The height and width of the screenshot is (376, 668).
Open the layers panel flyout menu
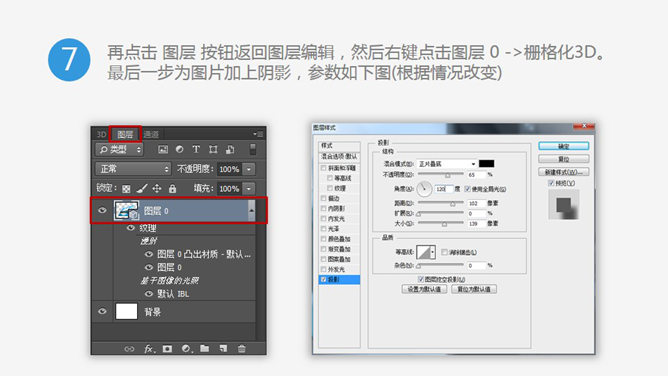click(x=258, y=134)
